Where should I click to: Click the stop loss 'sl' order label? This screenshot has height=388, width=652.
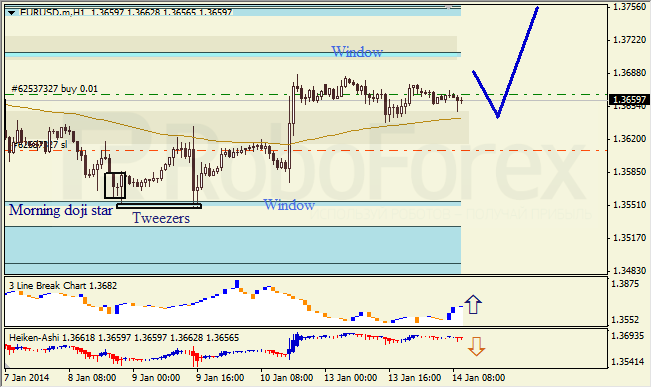[39, 145]
